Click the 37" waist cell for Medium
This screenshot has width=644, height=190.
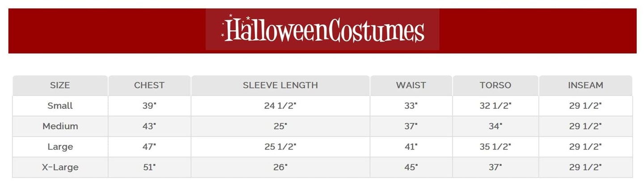pos(411,126)
